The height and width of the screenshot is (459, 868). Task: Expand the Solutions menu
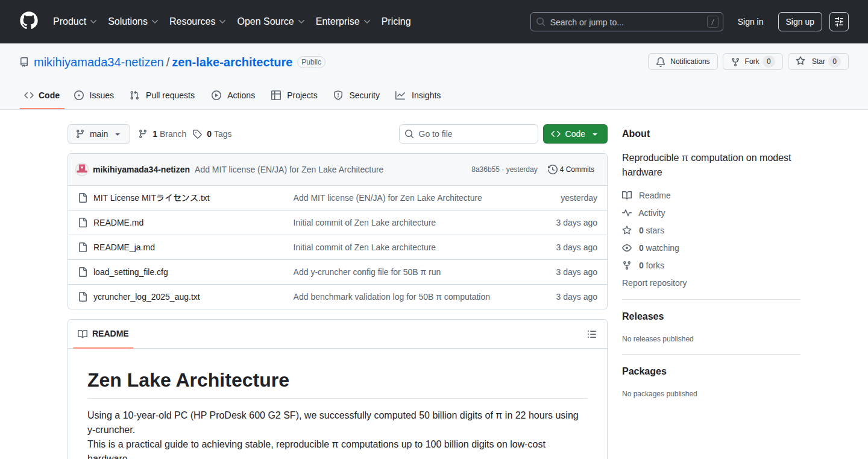pyautogui.click(x=133, y=22)
